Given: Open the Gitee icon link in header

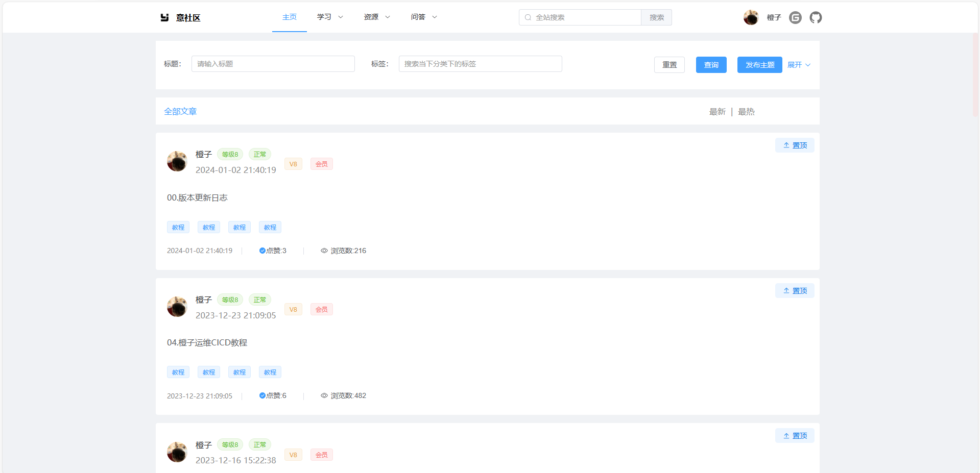Looking at the screenshot, I should point(795,18).
